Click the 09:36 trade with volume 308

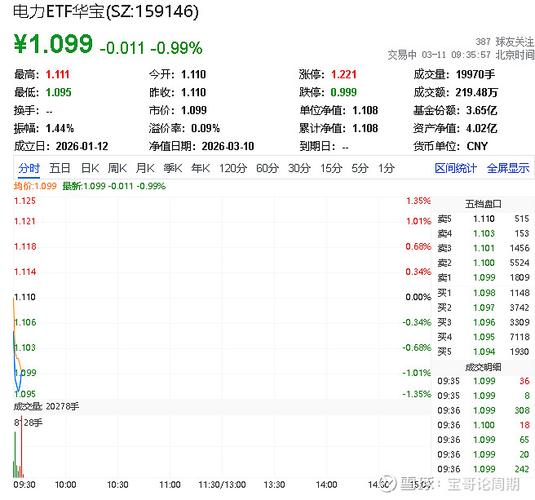(x=483, y=410)
